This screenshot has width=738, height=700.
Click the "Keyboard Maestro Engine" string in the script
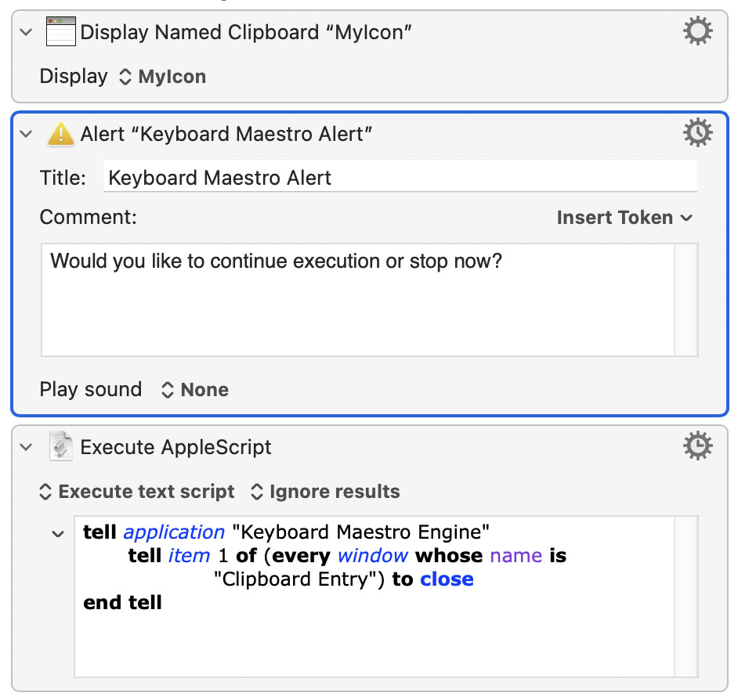coord(361,532)
